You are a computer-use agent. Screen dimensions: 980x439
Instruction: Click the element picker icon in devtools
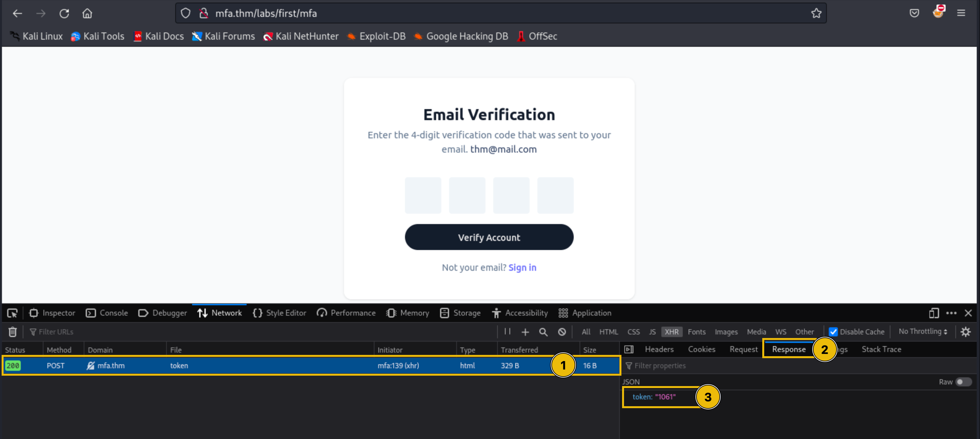(12, 313)
